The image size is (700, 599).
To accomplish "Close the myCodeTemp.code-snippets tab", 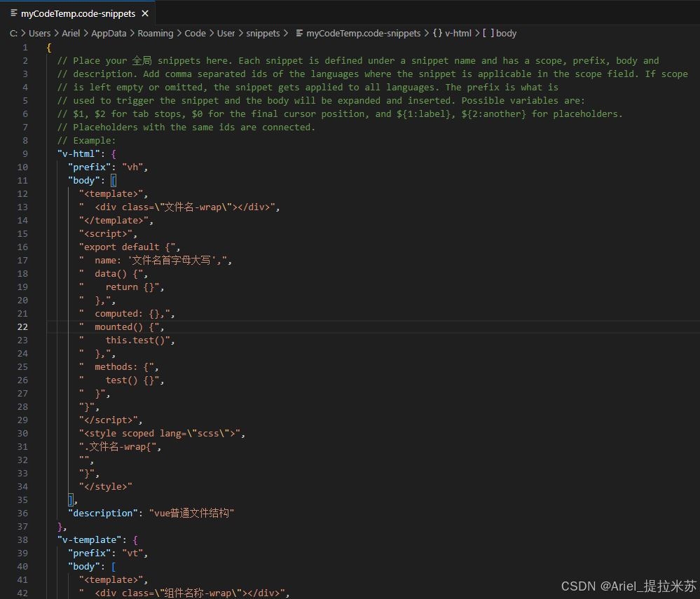I will pos(145,14).
